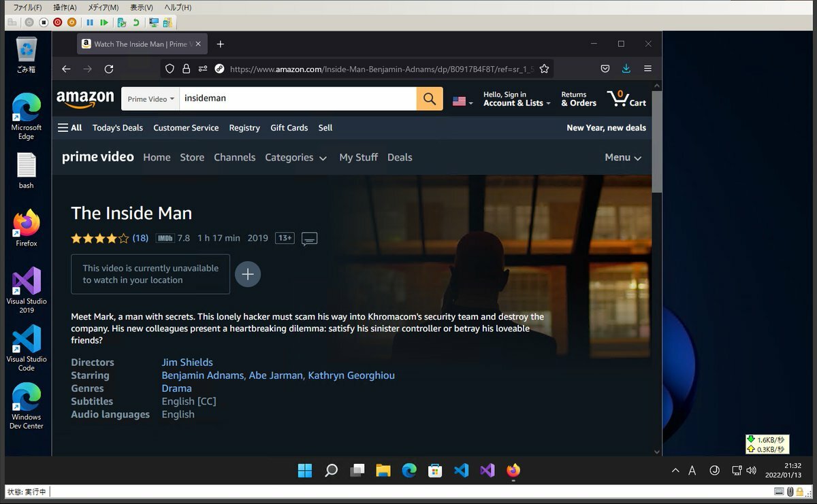Open the Account & Lists dropdown
This screenshot has width=817, height=504.
(517, 99)
